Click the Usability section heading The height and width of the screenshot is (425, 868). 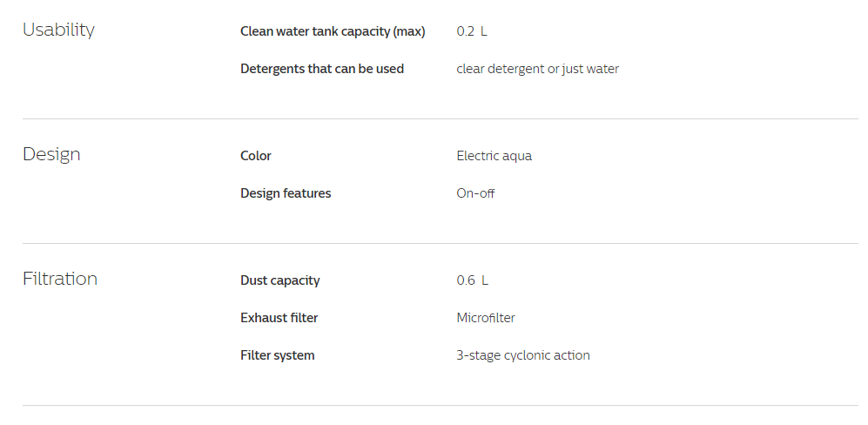coord(58,30)
